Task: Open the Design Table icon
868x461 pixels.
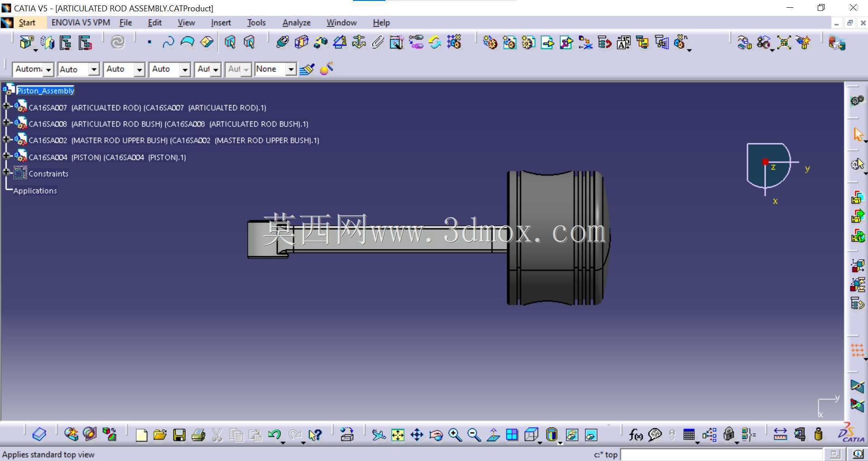Action: coord(689,435)
